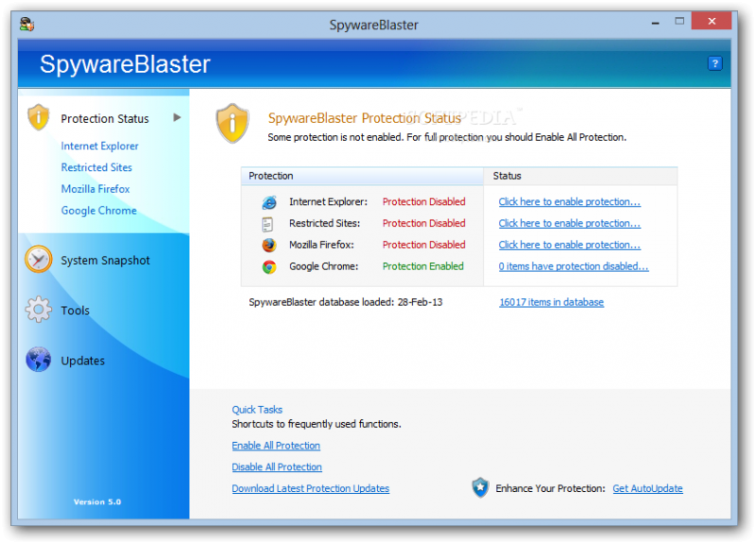The height and width of the screenshot is (544, 756).
Task: Close the SpywareBlaster window
Action: click(x=712, y=21)
